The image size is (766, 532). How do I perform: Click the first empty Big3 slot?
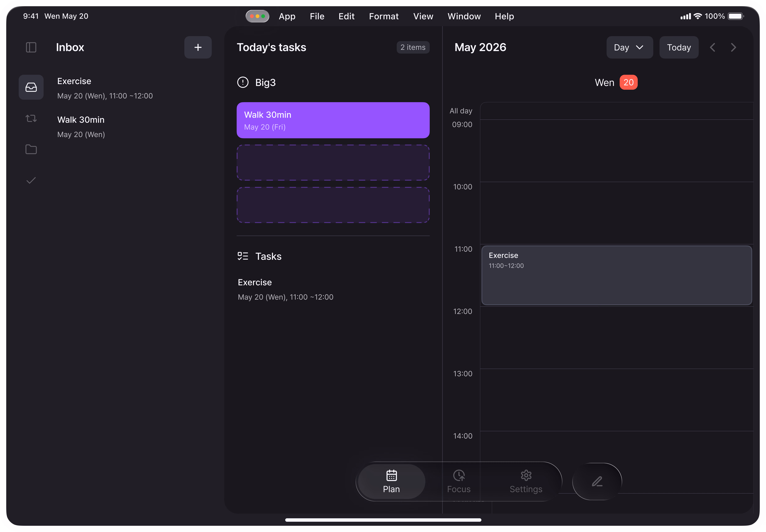pos(333,163)
